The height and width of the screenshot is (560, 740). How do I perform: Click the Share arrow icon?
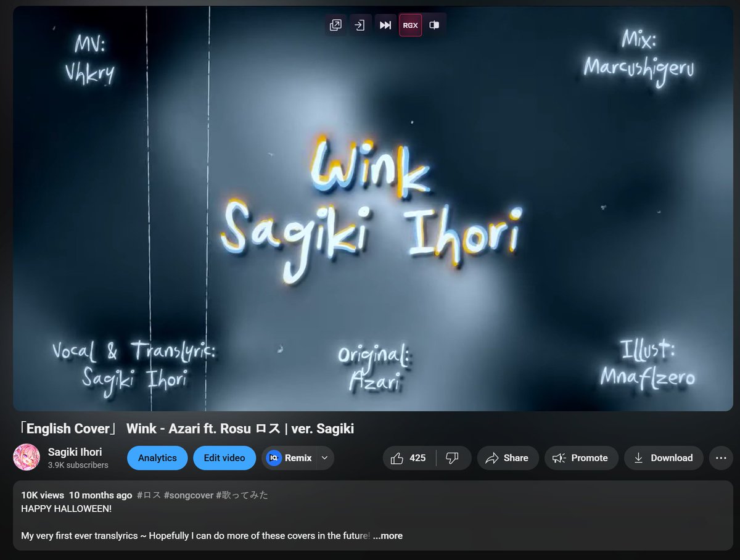click(491, 458)
